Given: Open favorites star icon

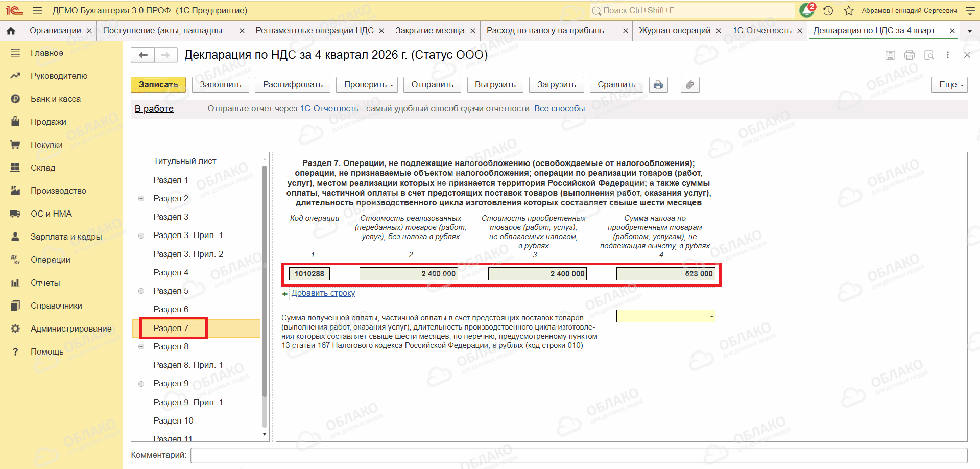Looking at the screenshot, I should [x=849, y=10].
